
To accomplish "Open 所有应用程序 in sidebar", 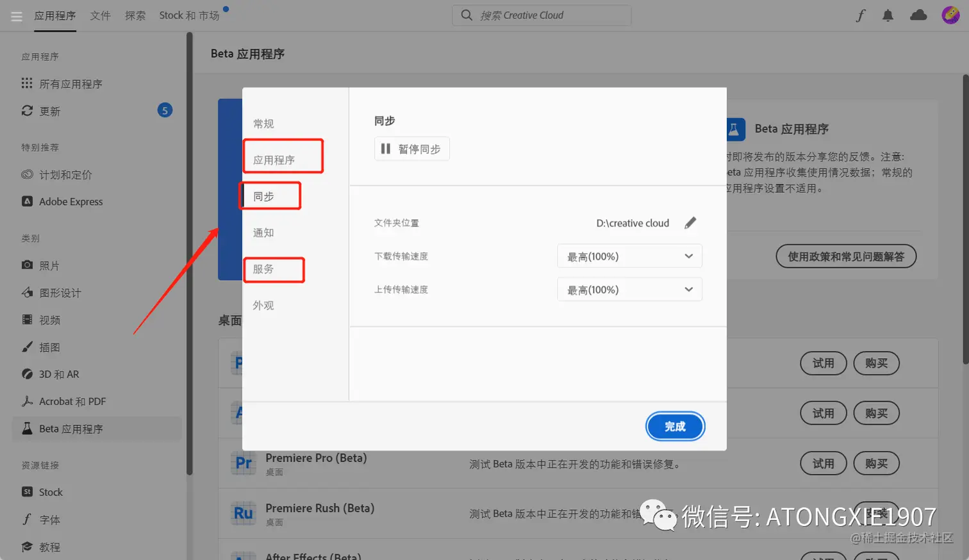I will click(x=71, y=84).
